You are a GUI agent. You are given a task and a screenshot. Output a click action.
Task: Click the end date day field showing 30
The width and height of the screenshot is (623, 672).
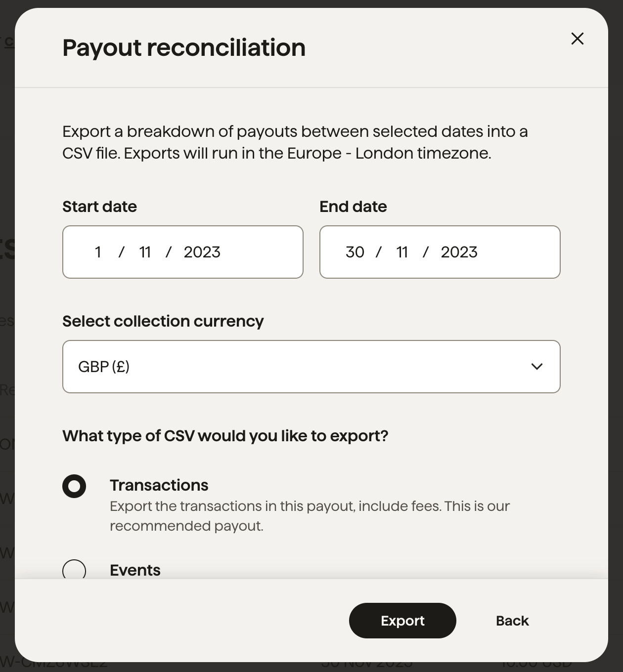[355, 252]
